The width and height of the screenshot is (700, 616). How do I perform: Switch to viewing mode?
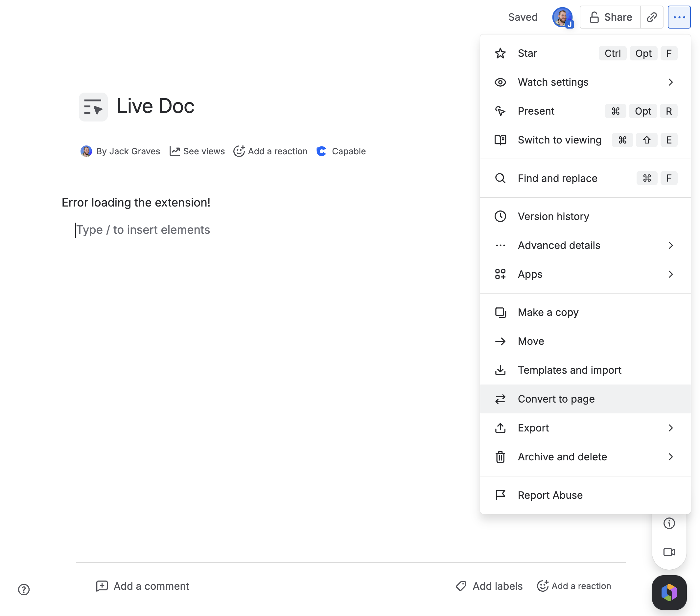pyautogui.click(x=585, y=140)
